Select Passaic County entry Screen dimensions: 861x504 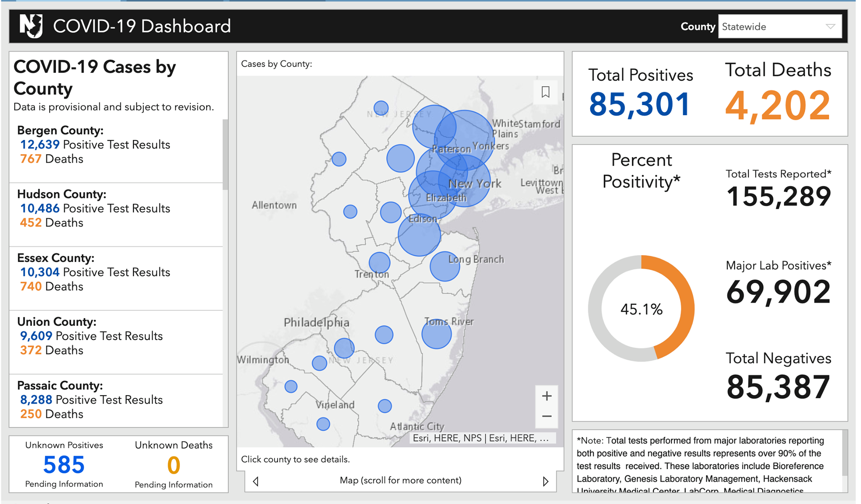[x=116, y=400]
